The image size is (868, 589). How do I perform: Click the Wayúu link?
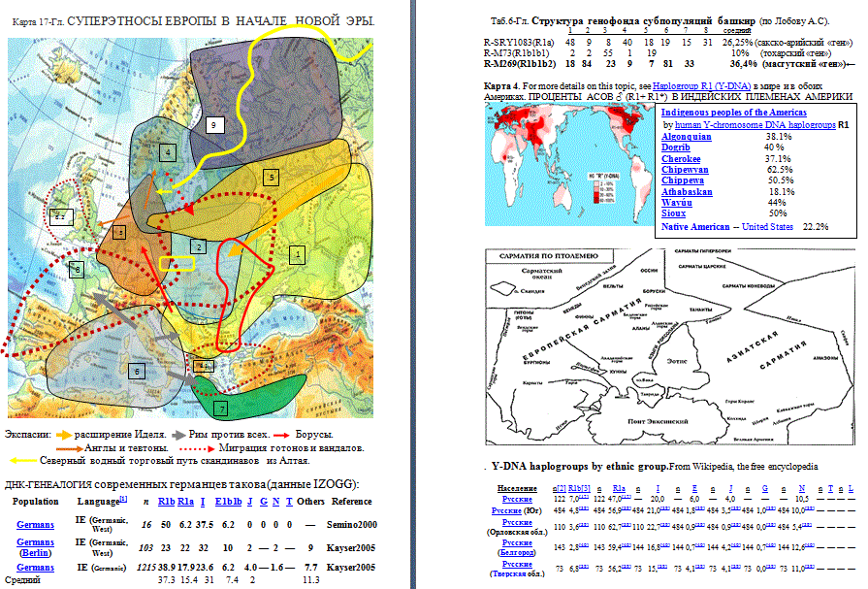click(677, 203)
